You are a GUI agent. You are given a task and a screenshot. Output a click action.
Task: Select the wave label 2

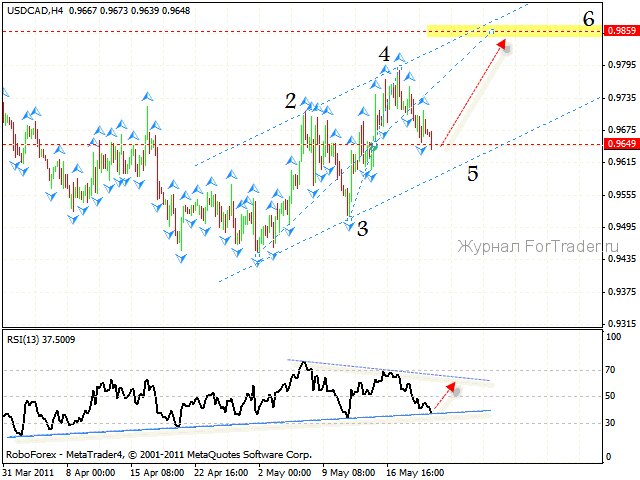click(290, 101)
